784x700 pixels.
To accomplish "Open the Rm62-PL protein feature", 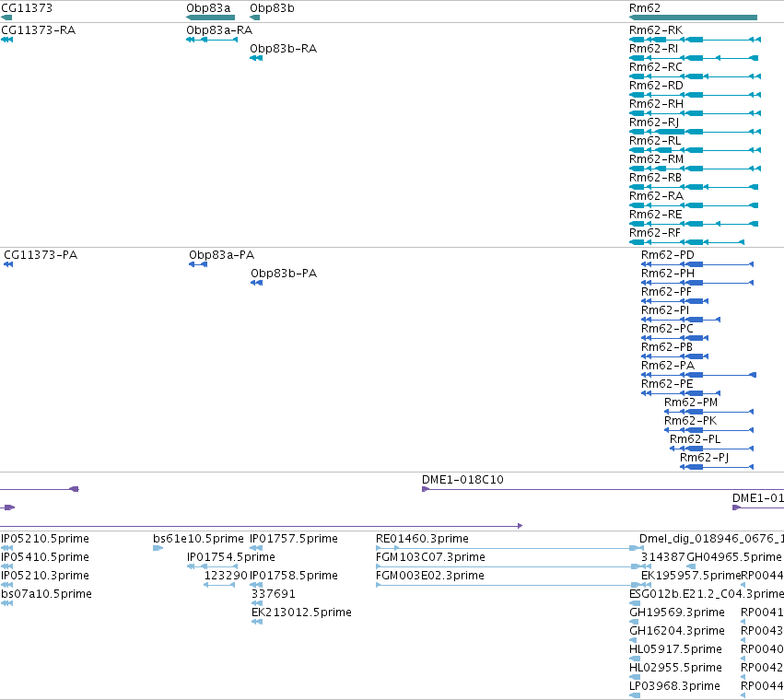I will [695, 439].
